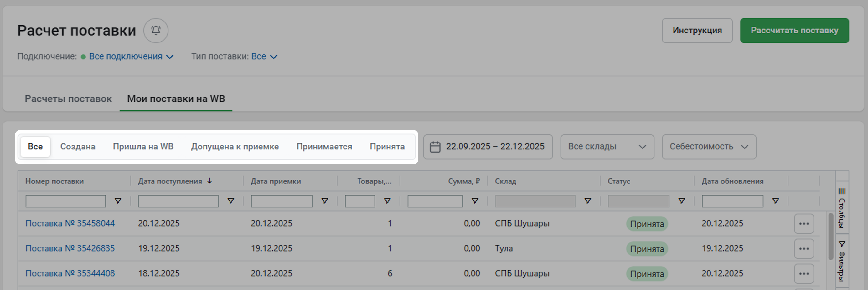Click the Рассчитать поставку button
This screenshot has height=290, width=868.
[794, 31]
